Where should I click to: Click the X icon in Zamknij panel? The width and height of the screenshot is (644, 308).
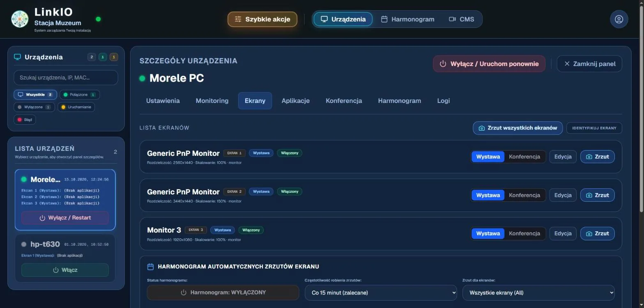point(567,64)
